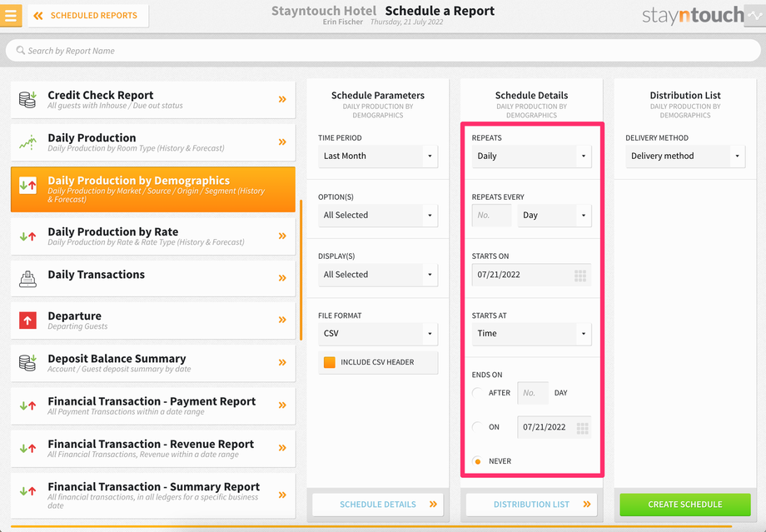
Task: Click the 'Erin Fischer' user name
Action: tap(343, 22)
